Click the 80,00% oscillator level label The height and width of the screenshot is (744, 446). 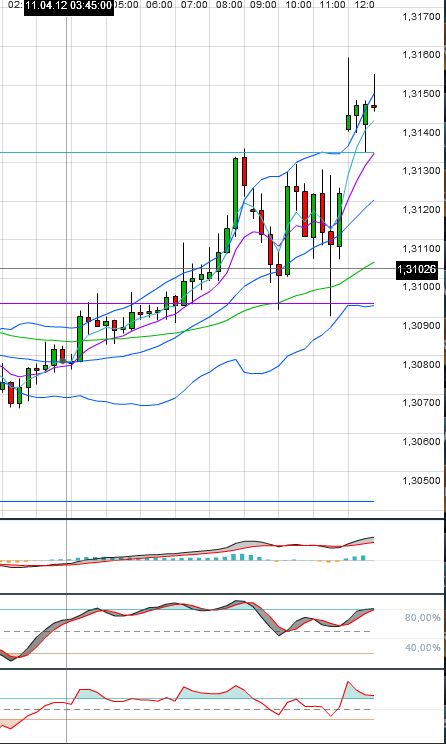[422, 618]
